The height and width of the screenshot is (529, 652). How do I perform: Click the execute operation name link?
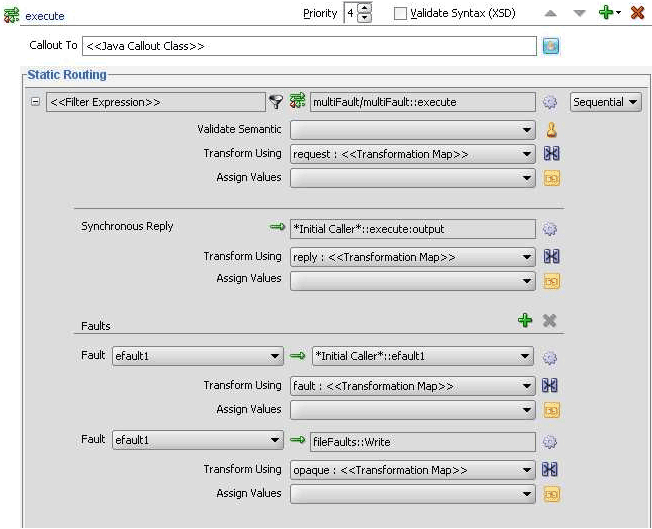pos(45,16)
